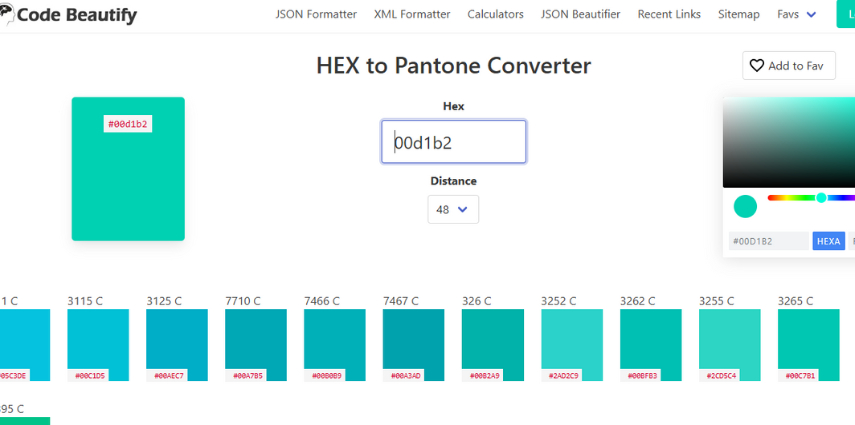Expand the Favs dropdown menu
Screen dimensions: 855x425
pos(796,15)
